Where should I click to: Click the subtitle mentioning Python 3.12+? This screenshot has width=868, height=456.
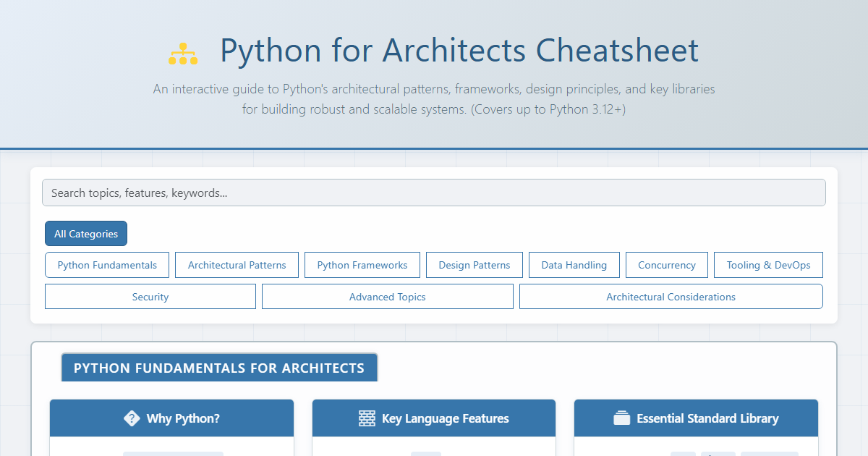(x=434, y=100)
